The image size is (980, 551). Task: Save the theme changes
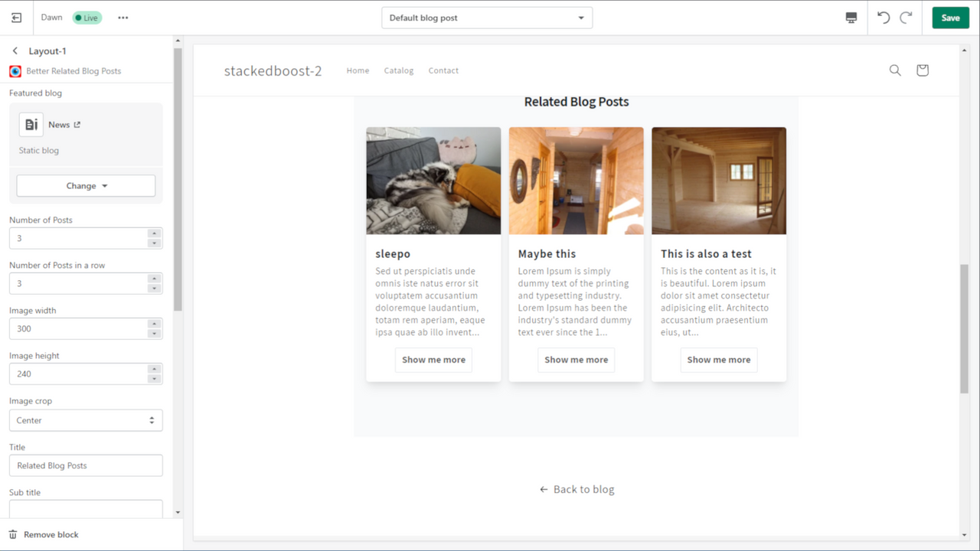point(950,18)
